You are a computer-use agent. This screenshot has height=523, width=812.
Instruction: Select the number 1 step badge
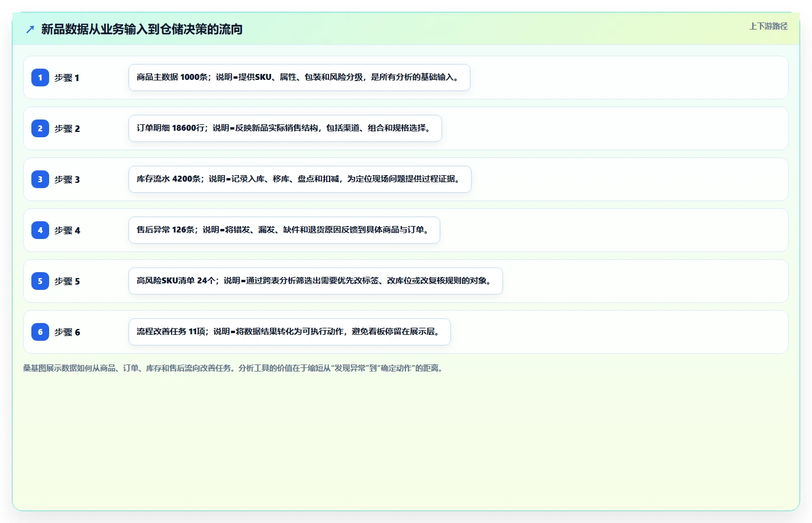click(40, 78)
